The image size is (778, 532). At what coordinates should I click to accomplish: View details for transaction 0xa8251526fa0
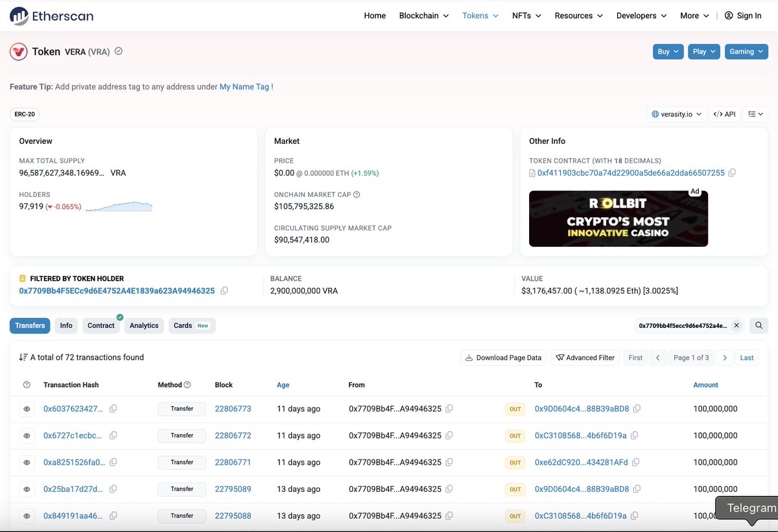(27, 463)
